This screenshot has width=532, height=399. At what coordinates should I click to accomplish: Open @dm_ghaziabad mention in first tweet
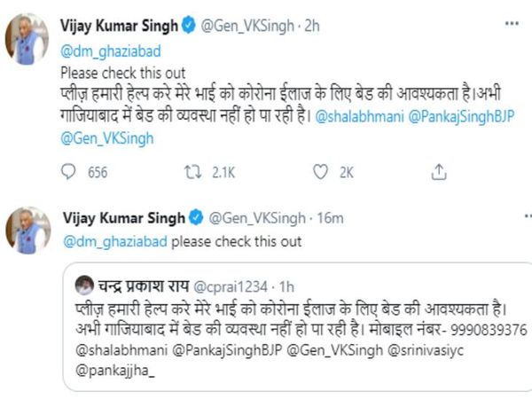pos(103,51)
